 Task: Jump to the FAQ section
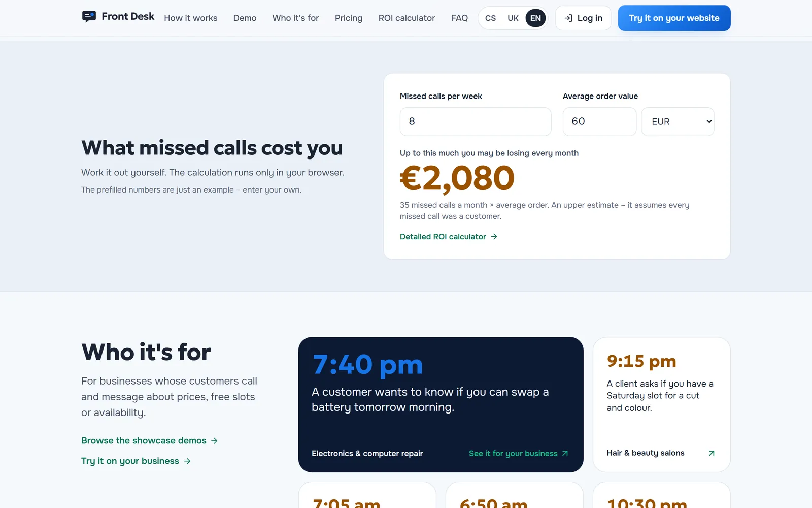click(x=459, y=18)
